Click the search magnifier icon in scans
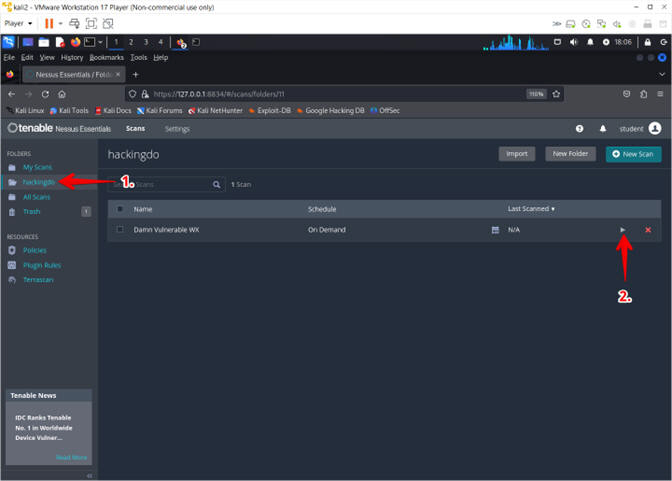672x481 pixels. click(x=216, y=185)
